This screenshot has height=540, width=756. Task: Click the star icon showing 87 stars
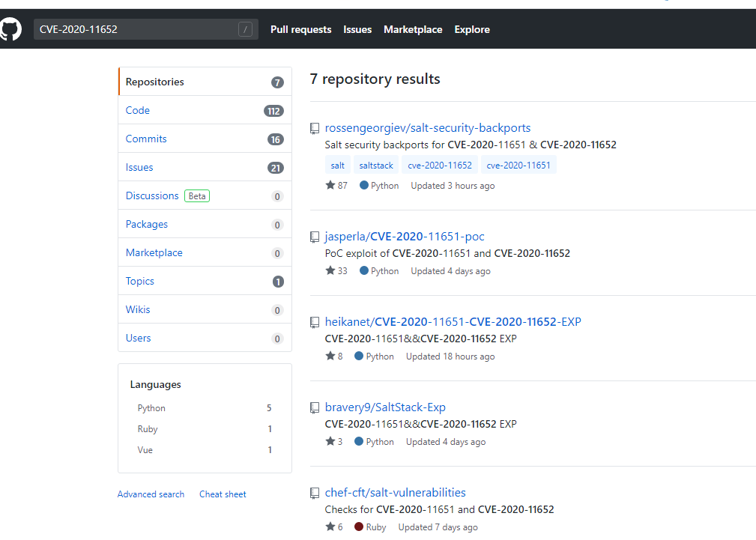[330, 185]
